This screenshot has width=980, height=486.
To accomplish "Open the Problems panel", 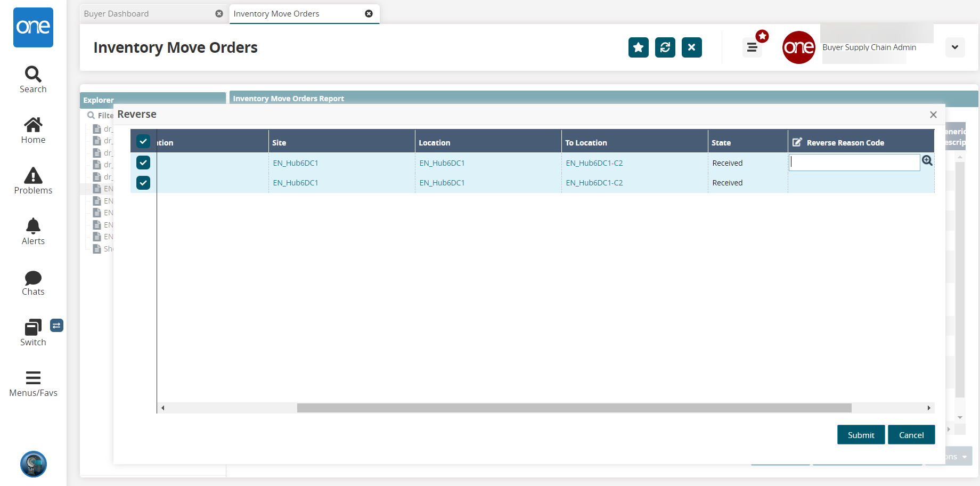I will point(33,181).
